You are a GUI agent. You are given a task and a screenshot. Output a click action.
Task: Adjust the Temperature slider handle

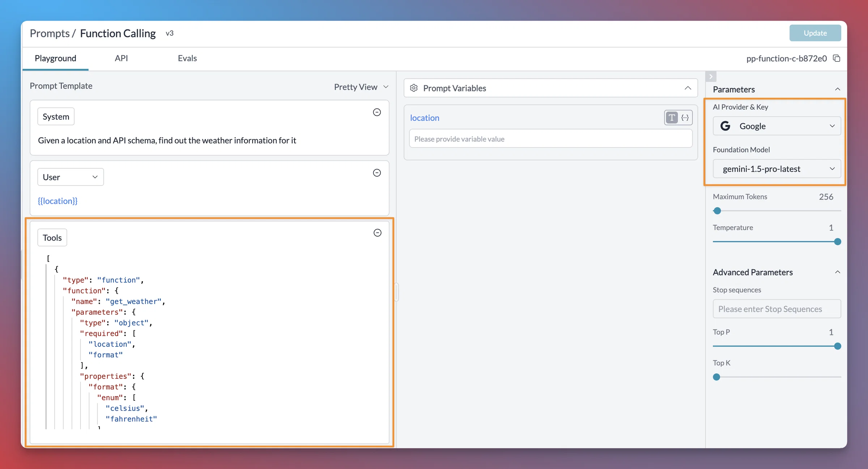point(837,242)
